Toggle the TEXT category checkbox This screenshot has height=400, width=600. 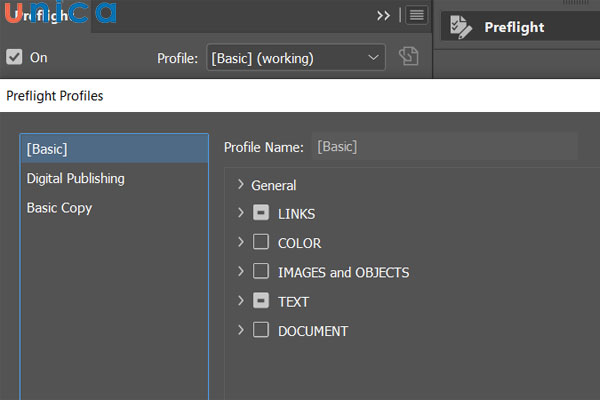point(261,301)
